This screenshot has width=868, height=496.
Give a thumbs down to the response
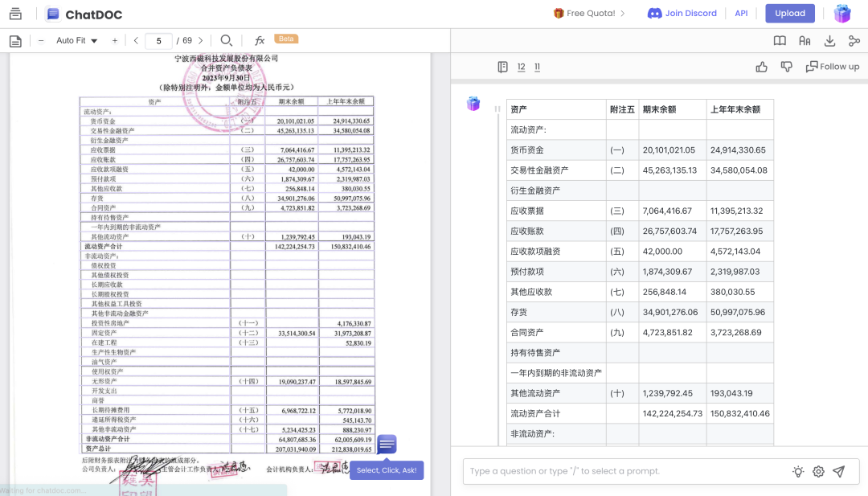pyautogui.click(x=787, y=68)
